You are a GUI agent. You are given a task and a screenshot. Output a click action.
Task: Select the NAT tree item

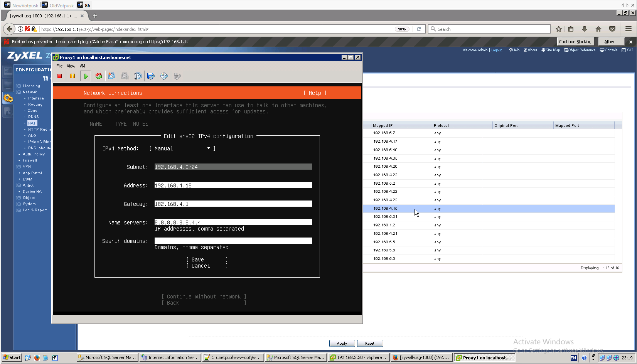32,123
